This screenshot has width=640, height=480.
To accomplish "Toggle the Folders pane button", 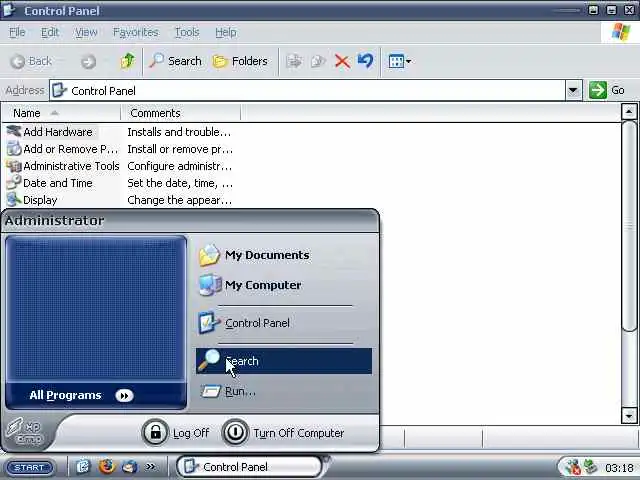I will pyautogui.click(x=240, y=61).
